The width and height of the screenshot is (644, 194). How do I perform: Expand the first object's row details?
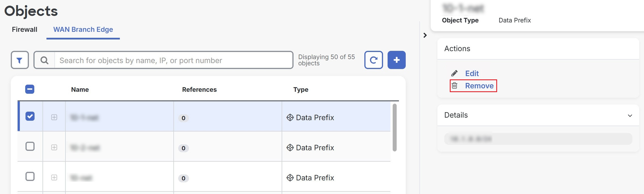point(54,117)
